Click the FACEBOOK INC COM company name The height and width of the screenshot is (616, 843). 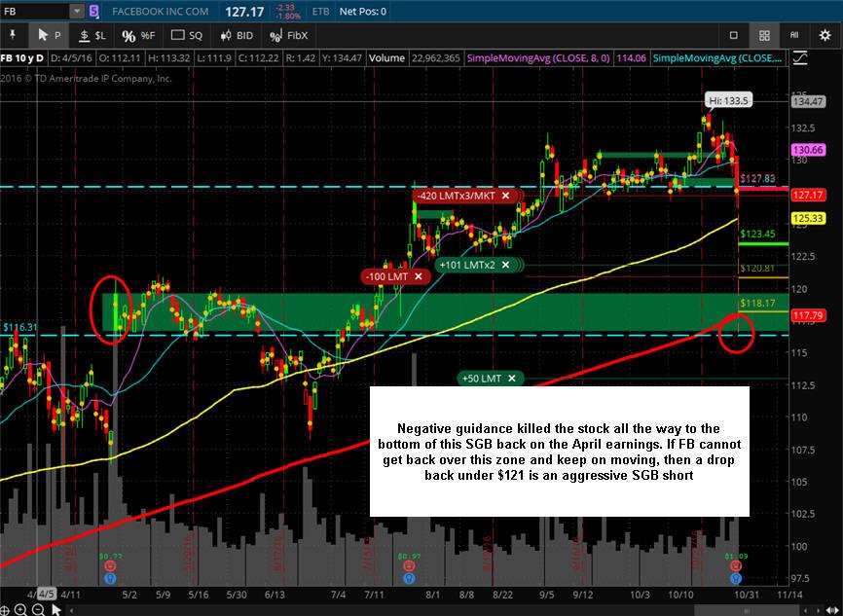[161, 12]
